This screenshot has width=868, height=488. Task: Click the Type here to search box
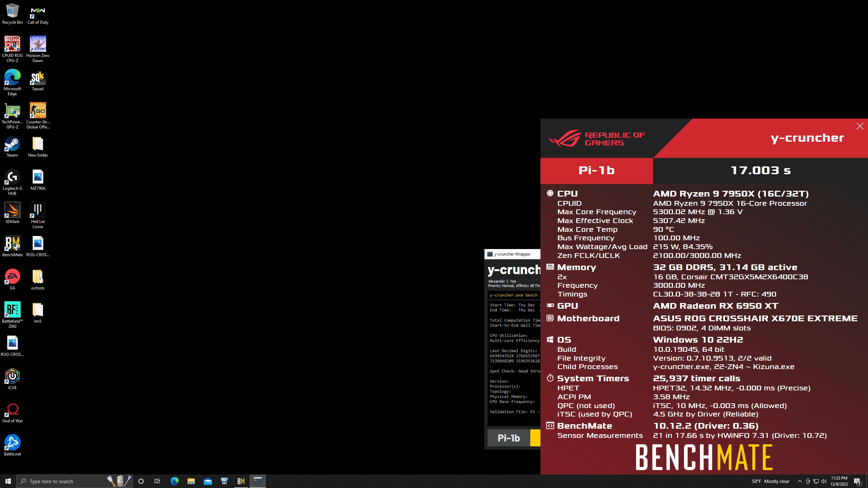[75, 481]
